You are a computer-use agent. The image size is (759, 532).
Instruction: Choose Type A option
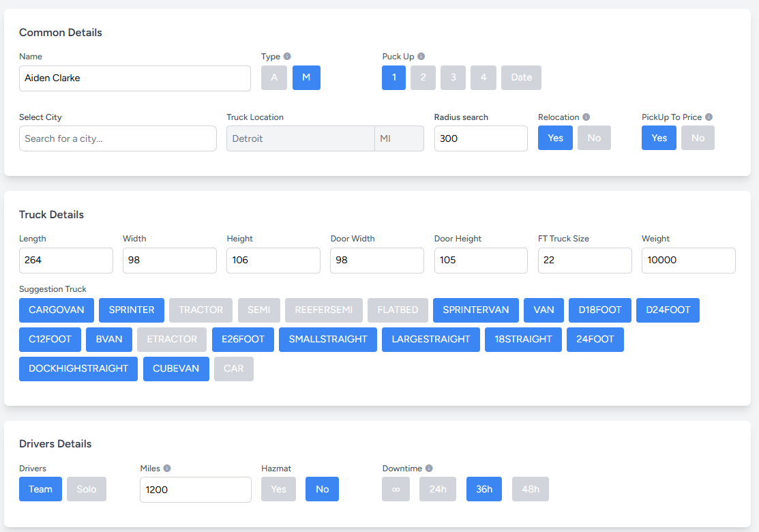274,78
